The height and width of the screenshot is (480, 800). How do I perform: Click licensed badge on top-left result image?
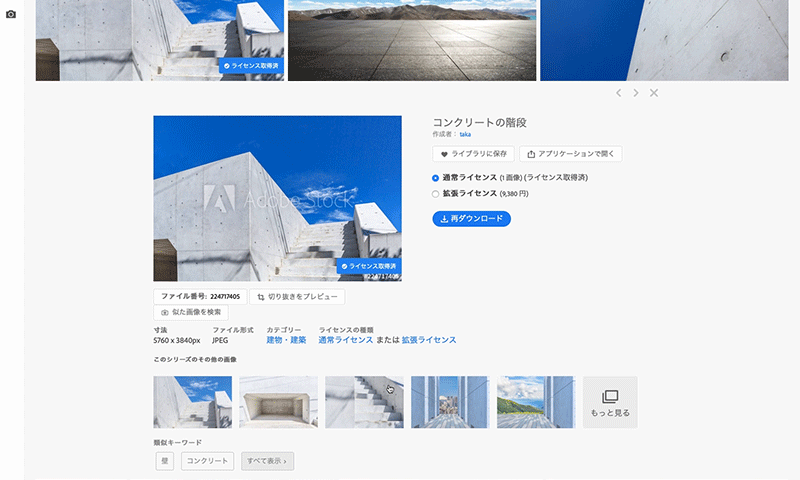click(251, 66)
